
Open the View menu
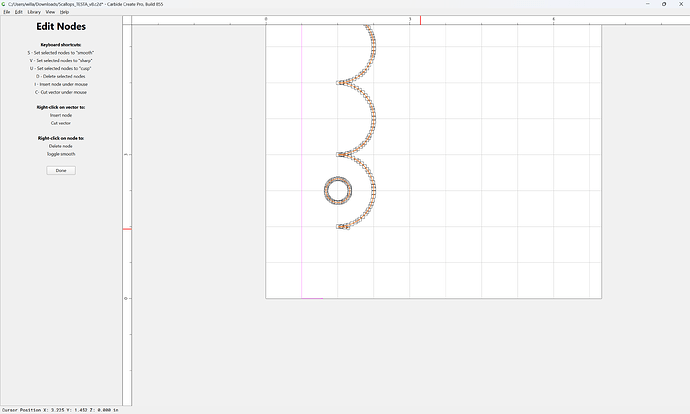50,12
